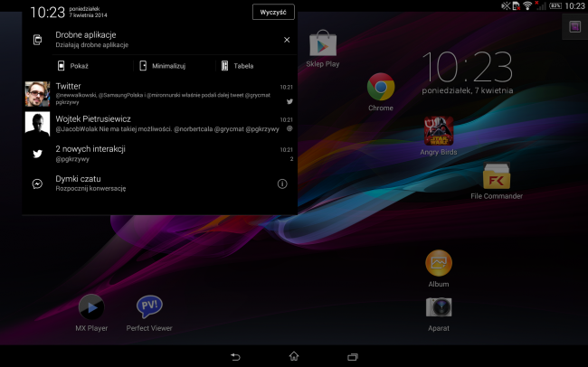Tap the Home navigation button

294,356
